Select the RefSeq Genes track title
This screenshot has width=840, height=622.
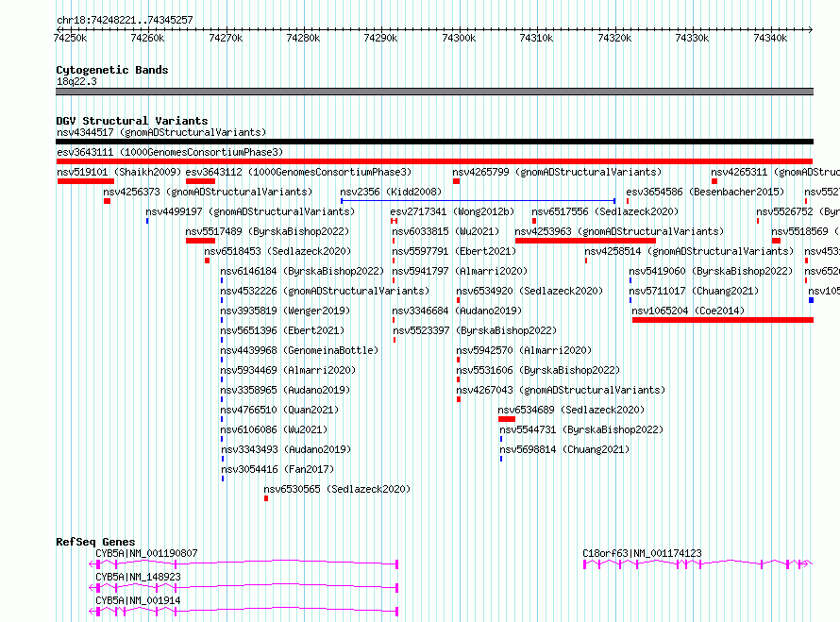(x=94, y=542)
